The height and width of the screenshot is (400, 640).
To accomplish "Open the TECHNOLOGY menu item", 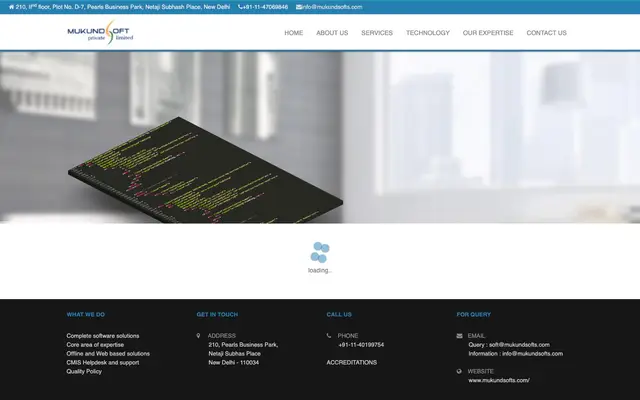I will coord(428,33).
